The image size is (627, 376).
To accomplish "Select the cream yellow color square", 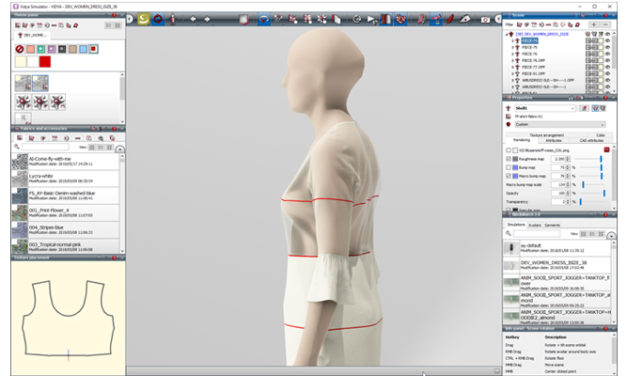I will 20,62.
